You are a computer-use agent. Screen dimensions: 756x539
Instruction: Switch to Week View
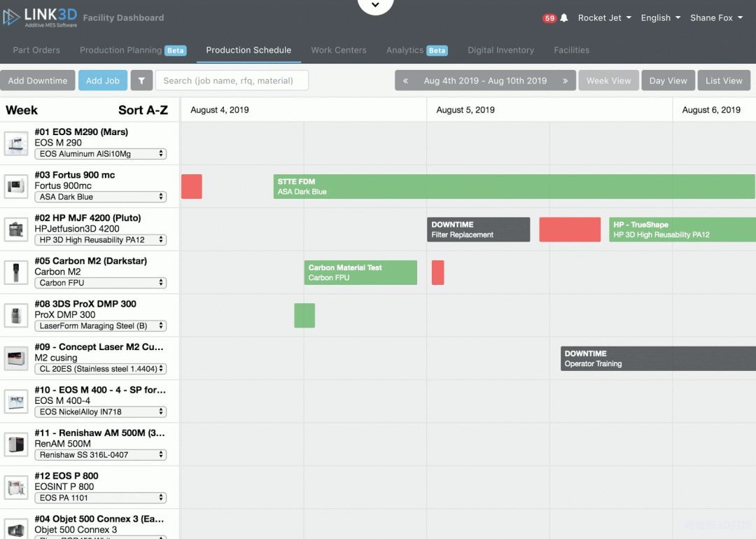click(608, 80)
